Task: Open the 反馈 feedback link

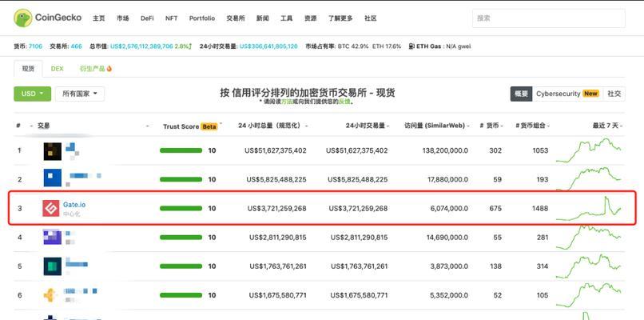Action: [x=344, y=101]
